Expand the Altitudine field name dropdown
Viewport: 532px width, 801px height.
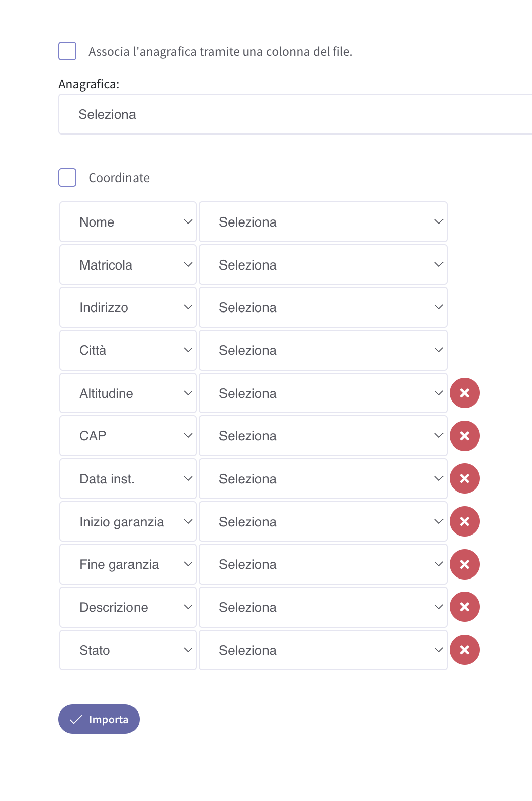[128, 393]
